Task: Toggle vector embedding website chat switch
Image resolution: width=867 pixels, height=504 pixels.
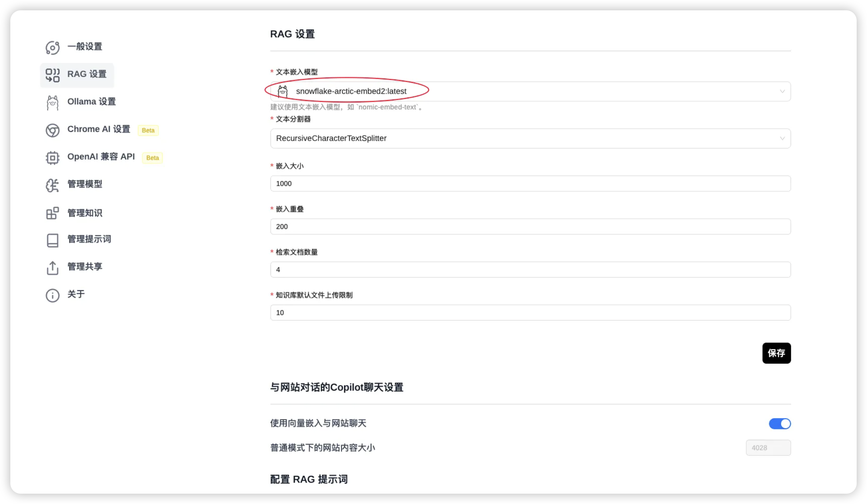Action: pos(779,423)
